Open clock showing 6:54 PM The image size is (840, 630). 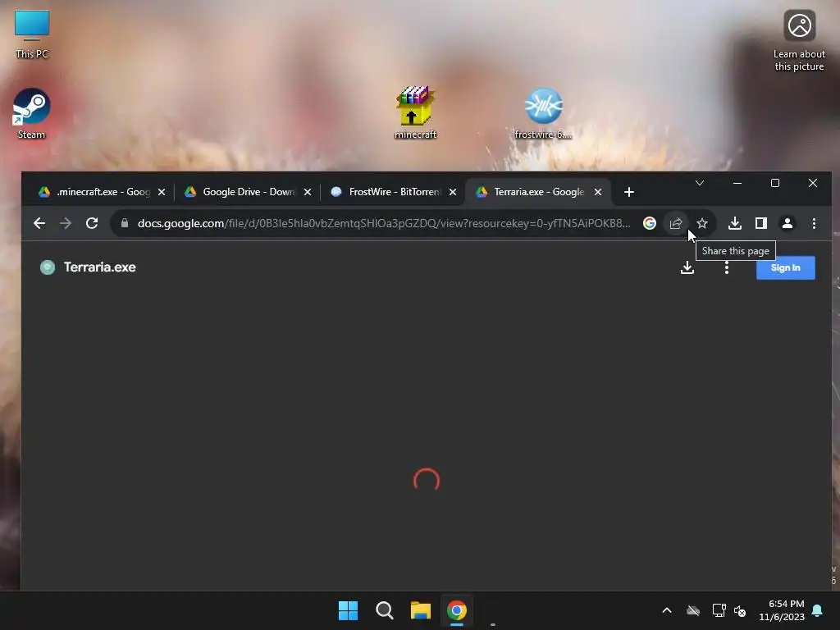(782, 610)
